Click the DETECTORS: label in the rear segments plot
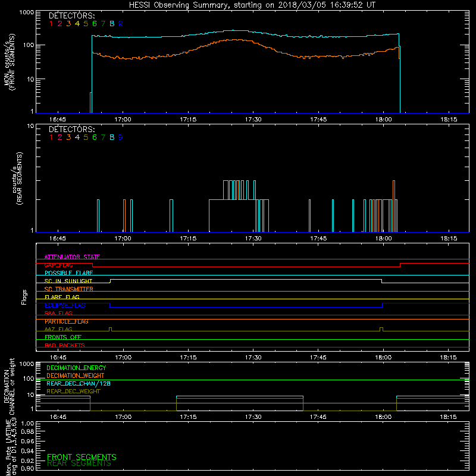The image size is (476, 476). (72, 130)
